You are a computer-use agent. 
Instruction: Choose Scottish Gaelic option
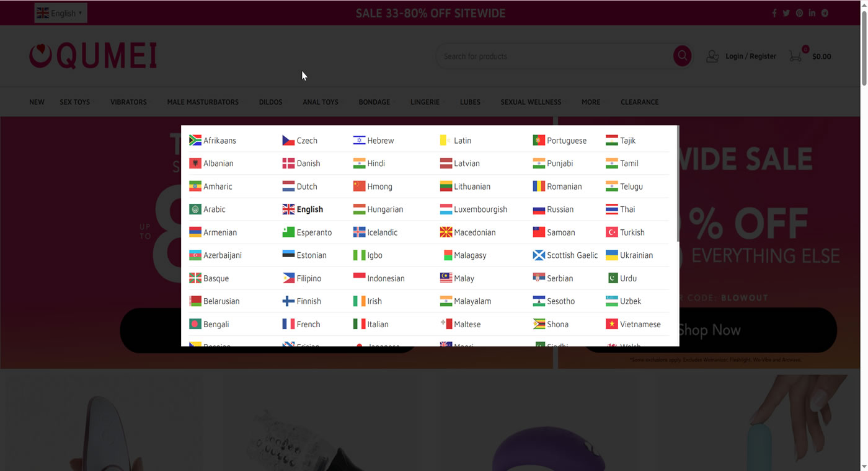coord(565,255)
